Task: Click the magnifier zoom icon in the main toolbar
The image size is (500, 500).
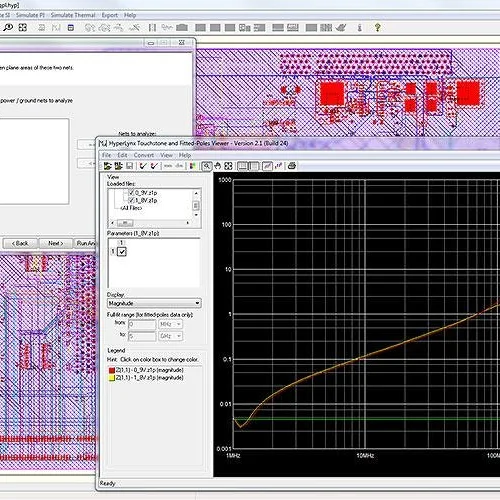Action: click(x=8, y=27)
